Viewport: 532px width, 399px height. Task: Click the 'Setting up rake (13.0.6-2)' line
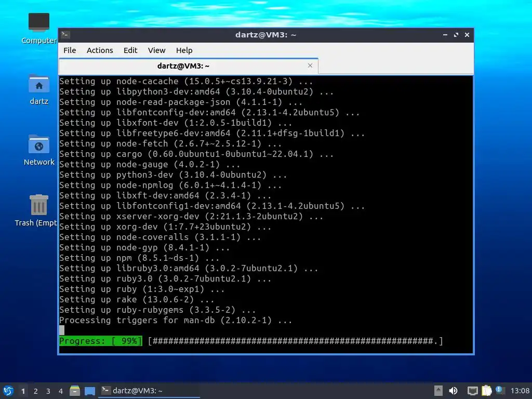click(x=137, y=300)
